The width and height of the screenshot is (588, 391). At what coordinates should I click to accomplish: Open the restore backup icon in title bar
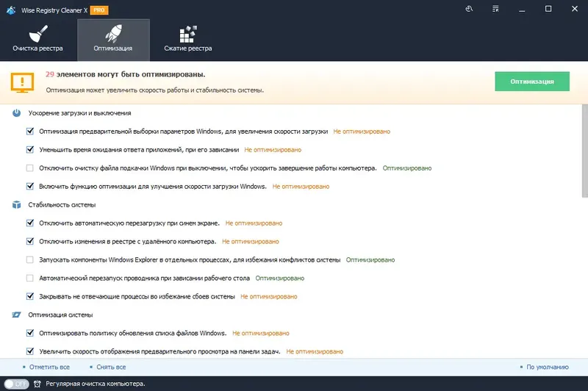pos(469,9)
